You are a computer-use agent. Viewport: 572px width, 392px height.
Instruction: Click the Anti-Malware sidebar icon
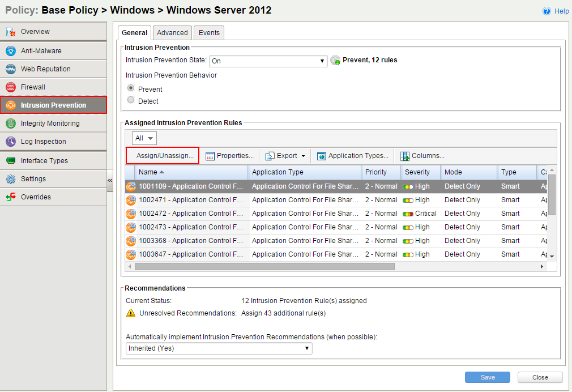click(x=11, y=51)
